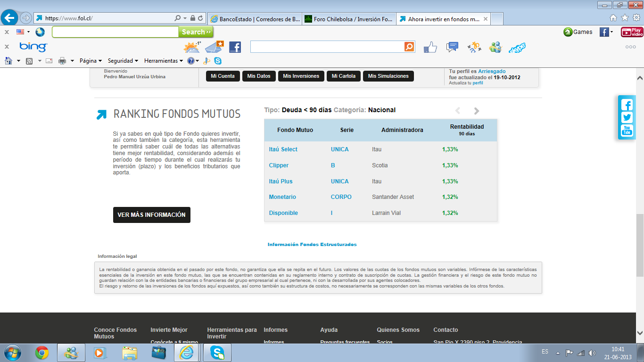Open the Bing Bar more options dots
Viewport: 644px width, 362px height.
pyautogui.click(x=631, y=47)
